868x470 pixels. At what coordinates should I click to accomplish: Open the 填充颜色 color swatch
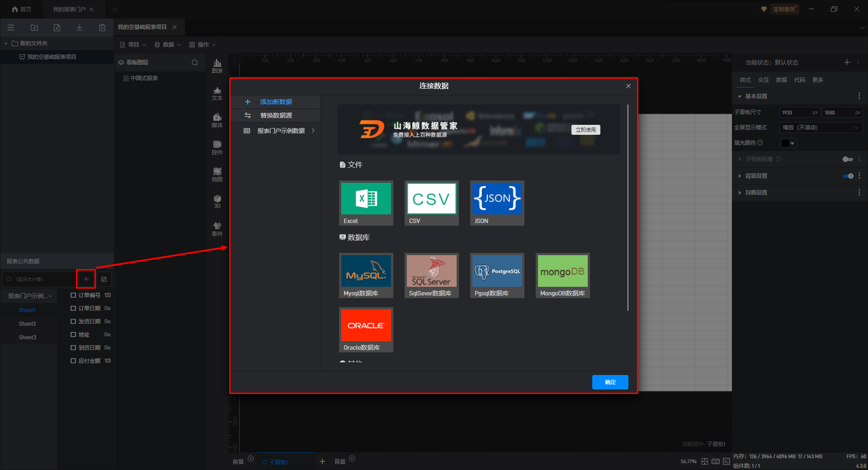point(788,143)
